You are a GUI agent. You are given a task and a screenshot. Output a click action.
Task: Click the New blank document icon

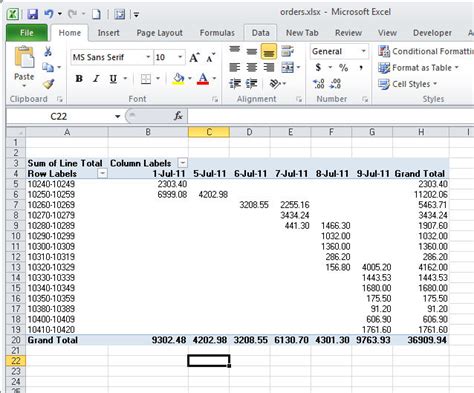(x=96, y=14)
